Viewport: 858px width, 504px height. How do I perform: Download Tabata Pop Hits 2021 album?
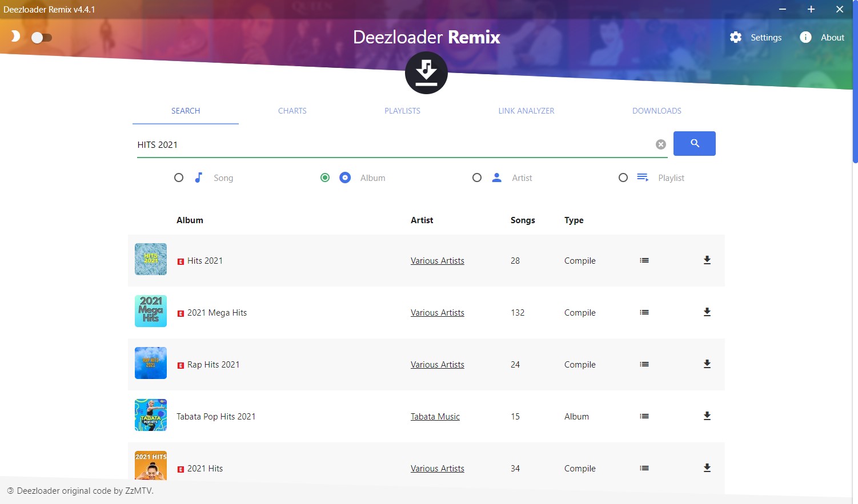point(707,416)
